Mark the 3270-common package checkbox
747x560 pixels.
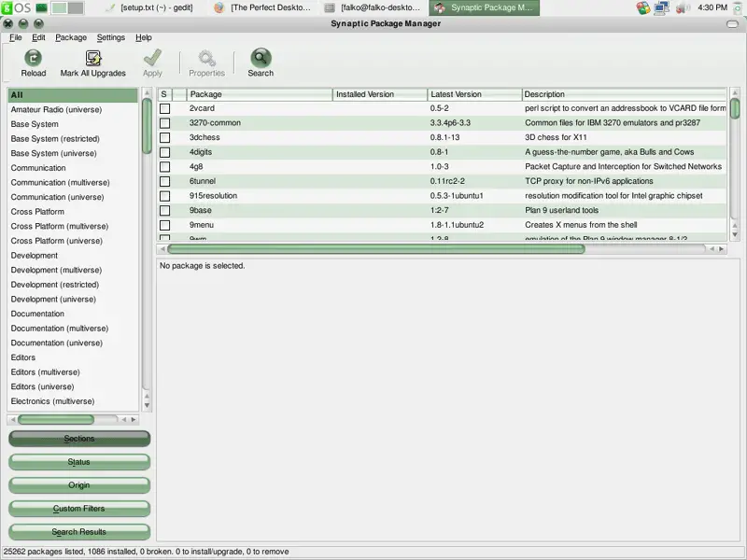[x=165, y=123]
